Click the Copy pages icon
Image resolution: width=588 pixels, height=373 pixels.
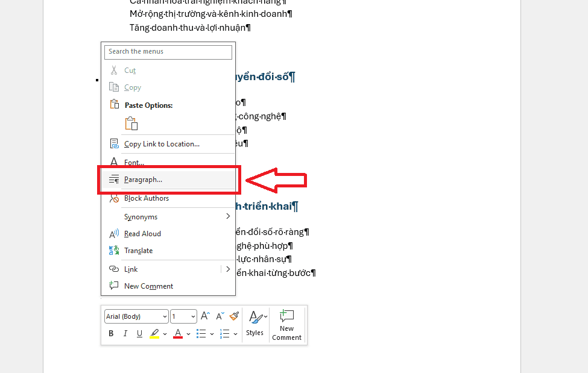click(114, 87)
